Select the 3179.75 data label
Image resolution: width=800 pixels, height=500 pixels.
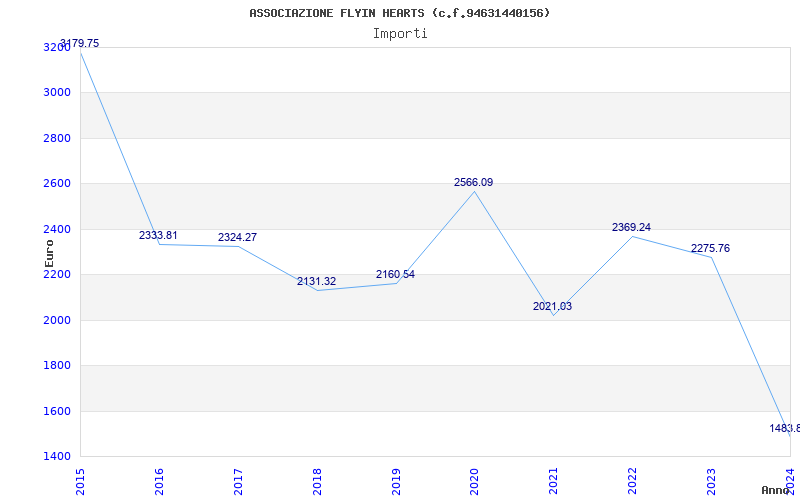(80, 43)
